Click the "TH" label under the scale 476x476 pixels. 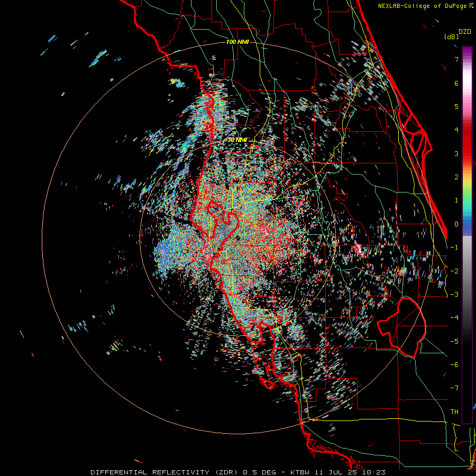point(454,412)
